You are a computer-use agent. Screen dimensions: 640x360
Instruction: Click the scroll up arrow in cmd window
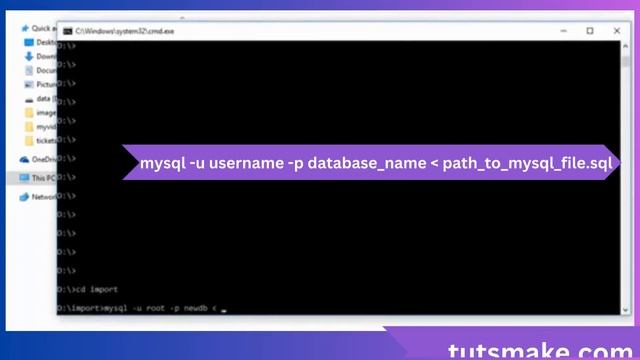coord(625,46)
